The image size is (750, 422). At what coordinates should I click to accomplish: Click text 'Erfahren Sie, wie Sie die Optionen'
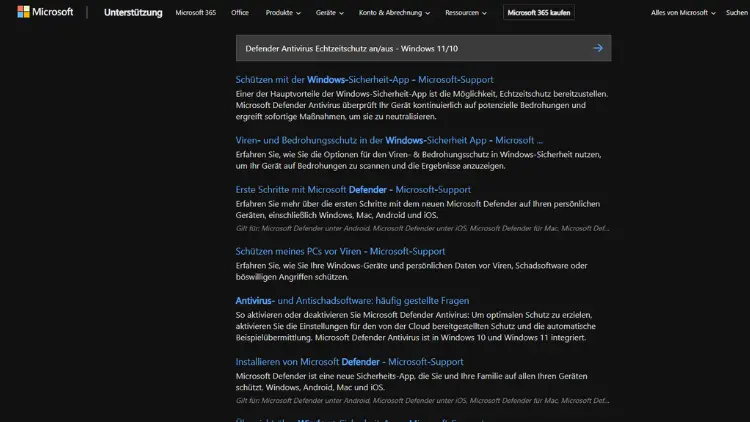click(x=419, y=160)
